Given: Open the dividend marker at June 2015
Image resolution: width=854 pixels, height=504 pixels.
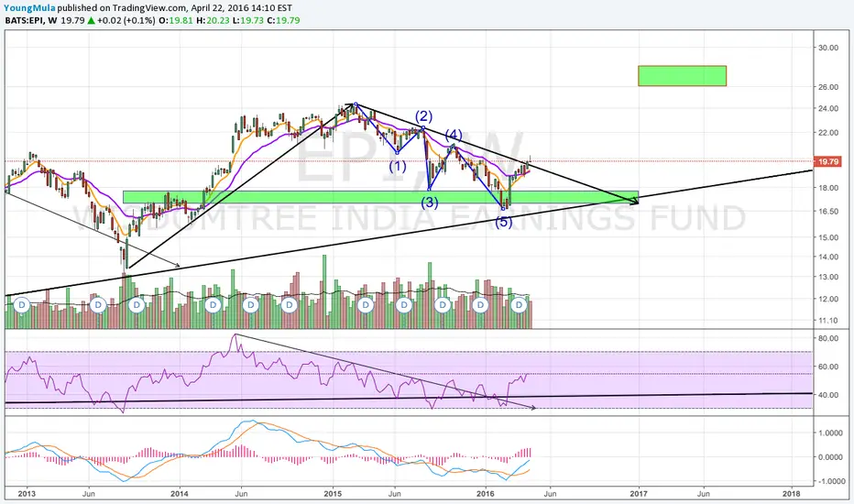Looking at the screenshot, I should tap(404, 304).
